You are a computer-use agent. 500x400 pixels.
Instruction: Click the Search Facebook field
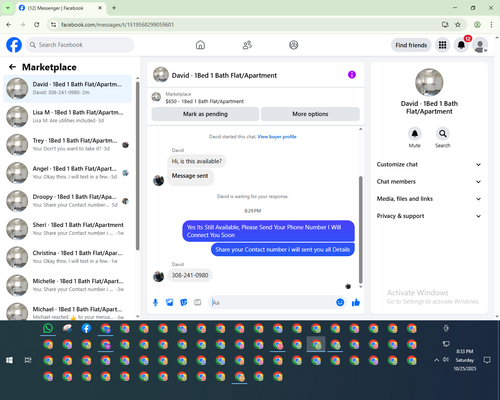pos(80,45)
